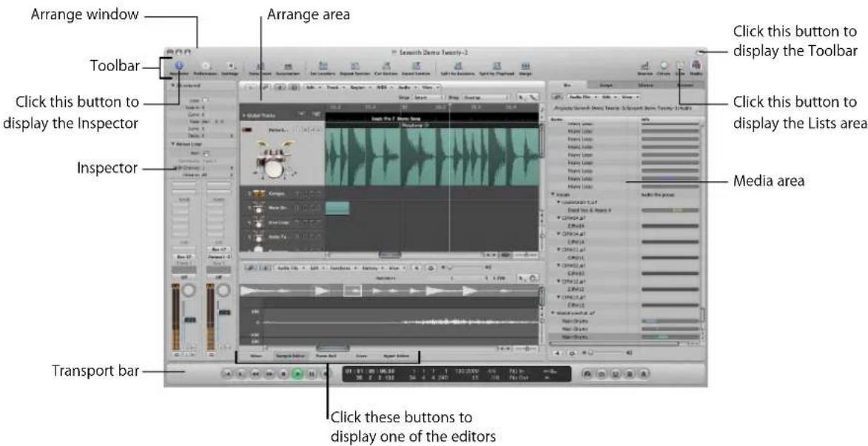The height and width of the screenshot is (446, 868).
Task: Click the white selection box in the waveform overview
Action: coord(352,291)
